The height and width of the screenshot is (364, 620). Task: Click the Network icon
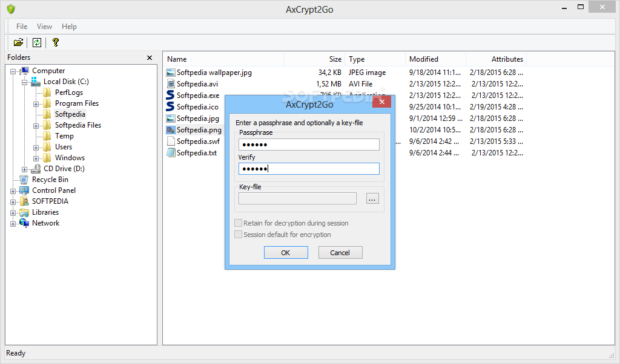(x=24, y=223)
